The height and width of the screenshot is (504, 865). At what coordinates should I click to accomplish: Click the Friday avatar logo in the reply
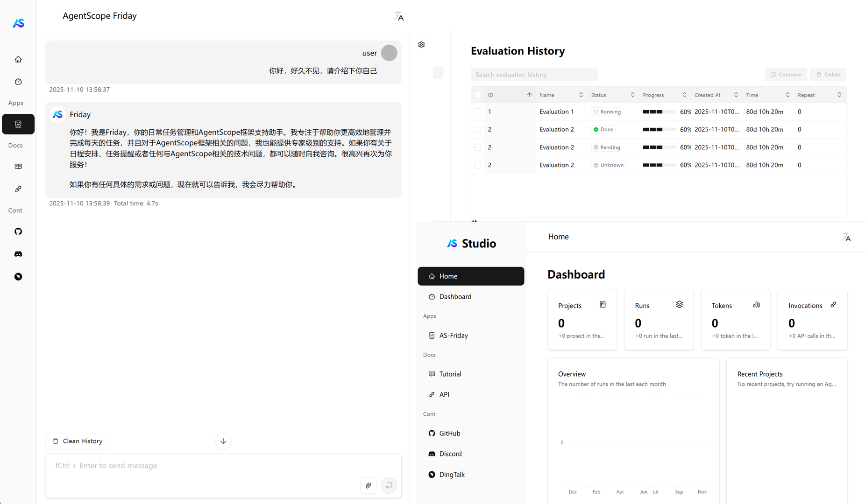(x=57, y=114)
